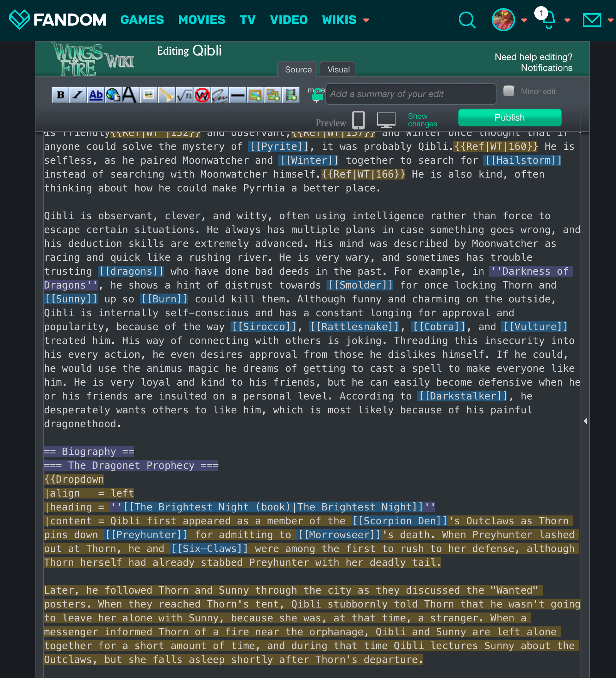Insert an internal link with the Ab icon
This screenshot has width=616, height=678.
point(96,95)
